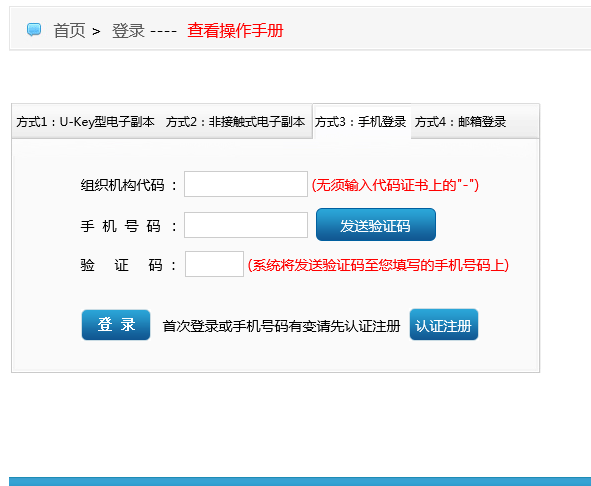Focus the 验证码 input field
This screenshot has height=486, width=591.
tap(214, 264)
